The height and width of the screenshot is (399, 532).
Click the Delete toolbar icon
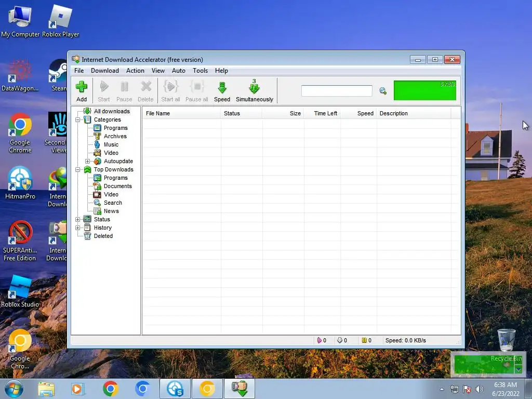[x=145, y=91]
